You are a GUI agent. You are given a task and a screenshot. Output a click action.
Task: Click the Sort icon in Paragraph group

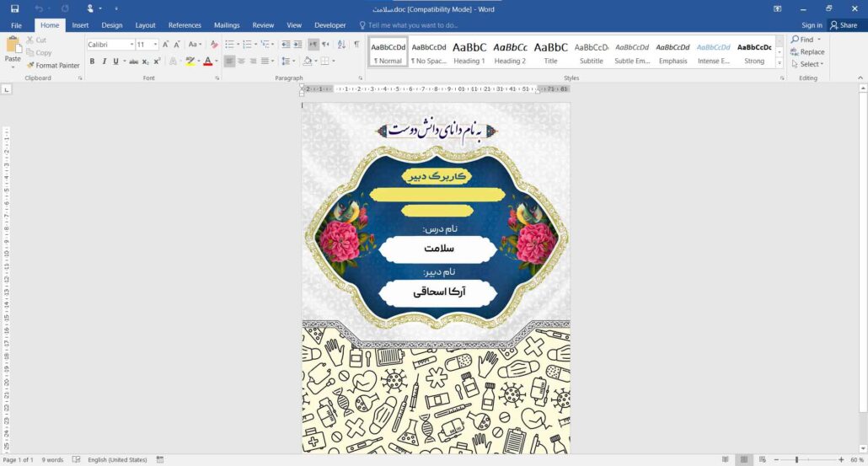click(342, 45)
